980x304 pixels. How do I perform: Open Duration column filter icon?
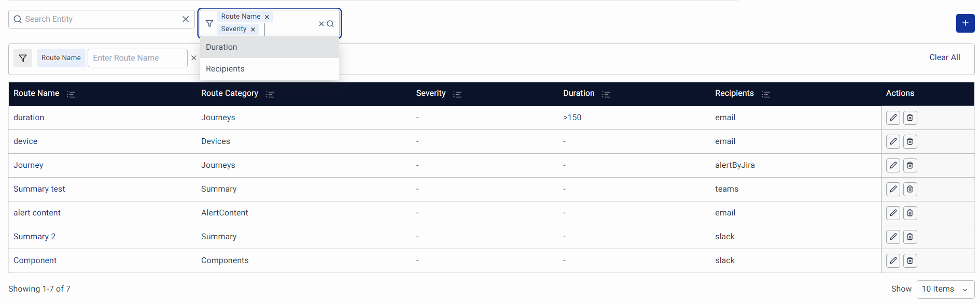[x=606, y=94]
